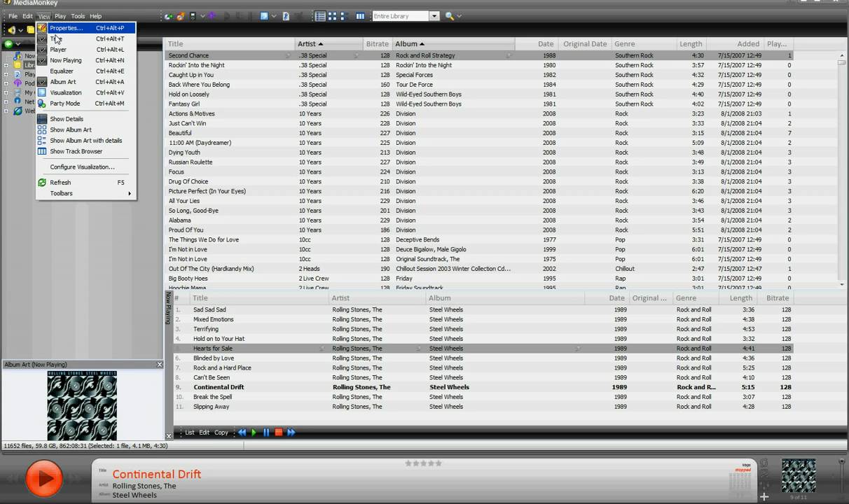Click the orange burn disc toolbar icon
849x504 pixels.
pos(180,16)
